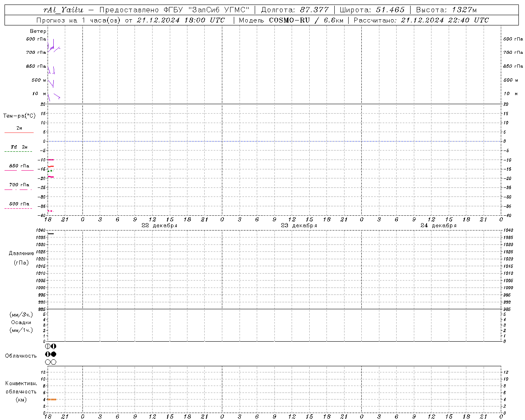Click the Осадки chart label
The height and width of the screenshot is (420, 525).
[21, 322]
